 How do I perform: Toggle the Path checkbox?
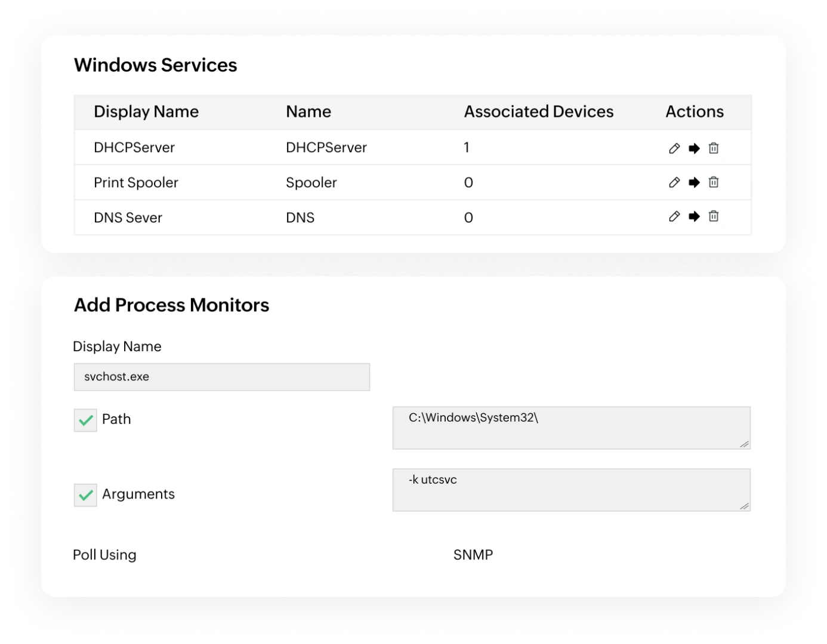point(85,420)
